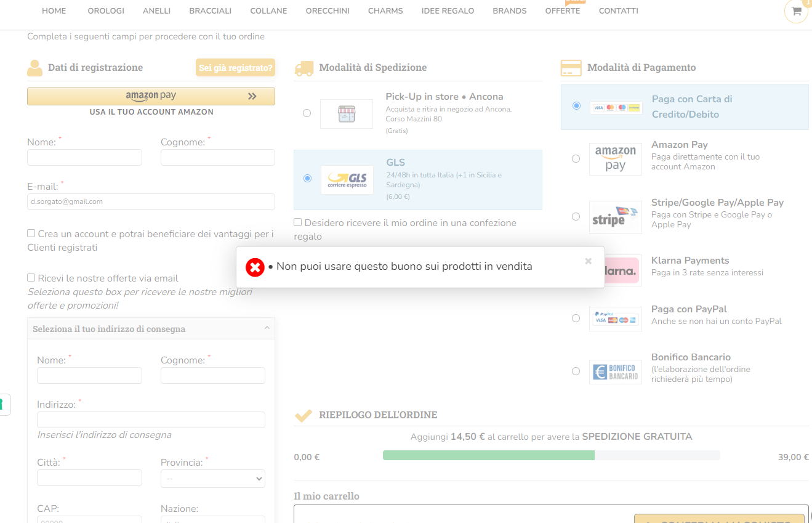The width and height of the screenshot is (812, 523).
Task: Click the E-mail input field
Action: 151,202
